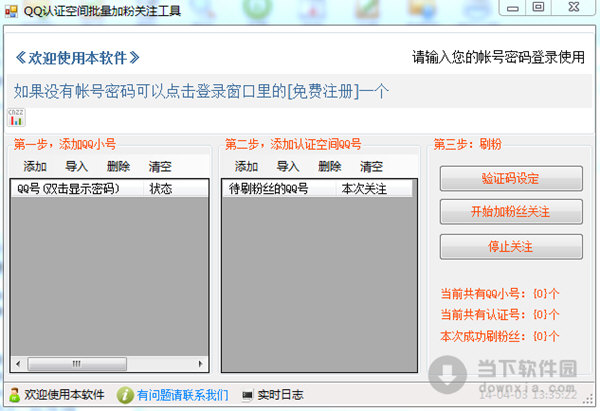Click the 第二步，添加认证空间QQ号 group label

pos(293,144)
